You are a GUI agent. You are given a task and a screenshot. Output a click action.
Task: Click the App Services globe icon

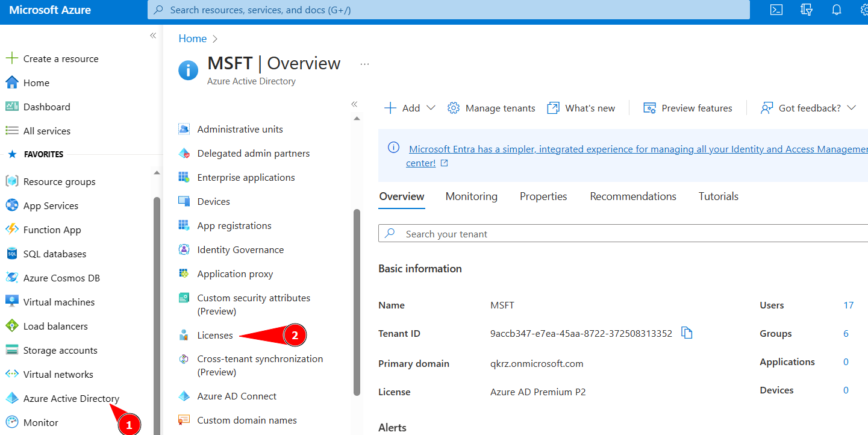[x=11, y=205]
